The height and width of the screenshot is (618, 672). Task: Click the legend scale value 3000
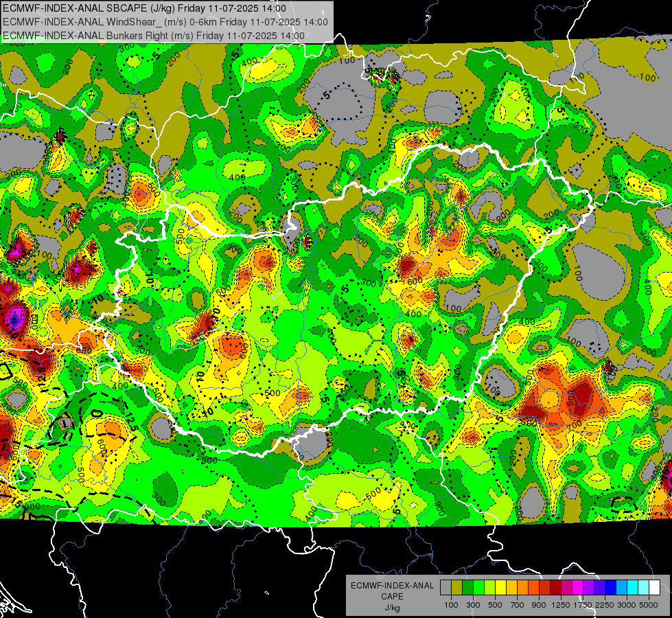627,605
